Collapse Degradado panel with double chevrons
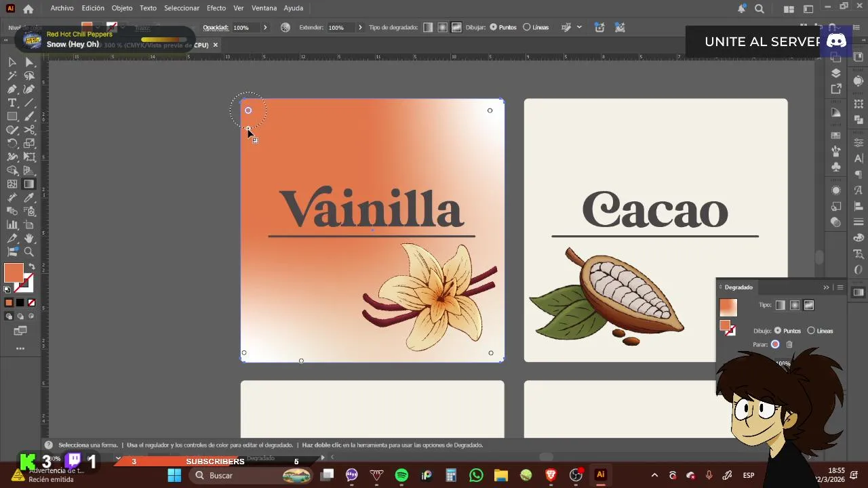 click(x=826, y=287)
